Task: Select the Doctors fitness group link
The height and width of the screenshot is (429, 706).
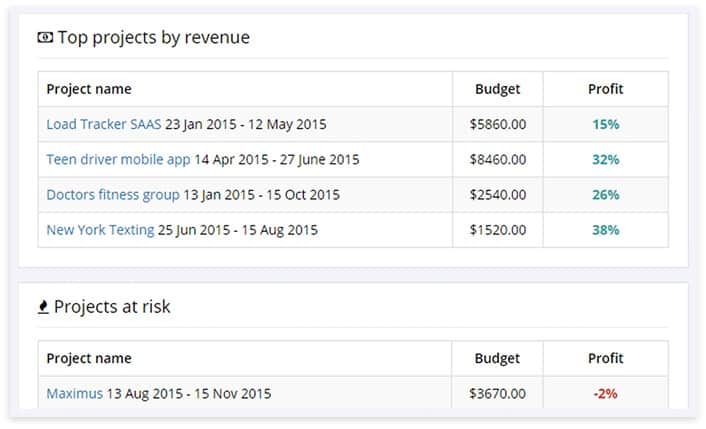Action: (x=113, y=195)
